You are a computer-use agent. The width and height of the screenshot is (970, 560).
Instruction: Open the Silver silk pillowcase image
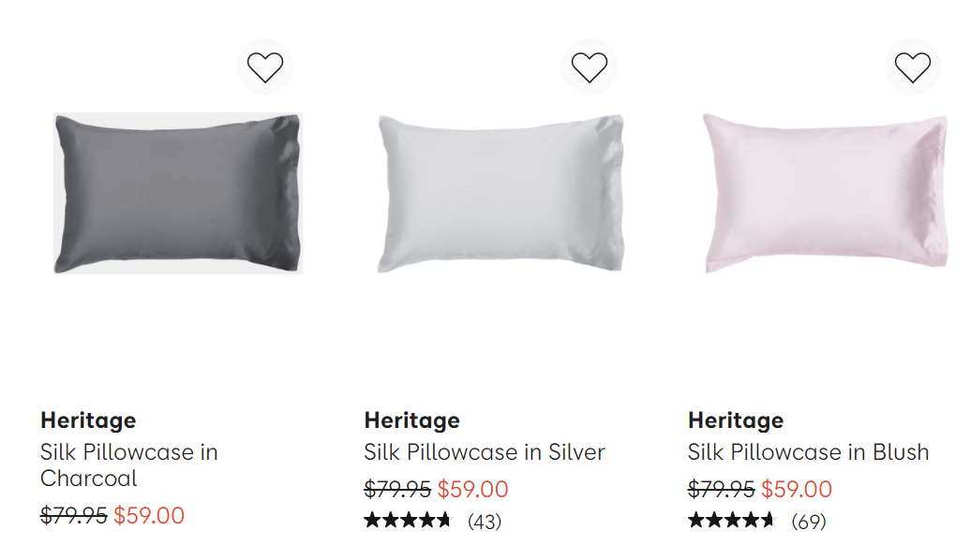tap(501, 194)
